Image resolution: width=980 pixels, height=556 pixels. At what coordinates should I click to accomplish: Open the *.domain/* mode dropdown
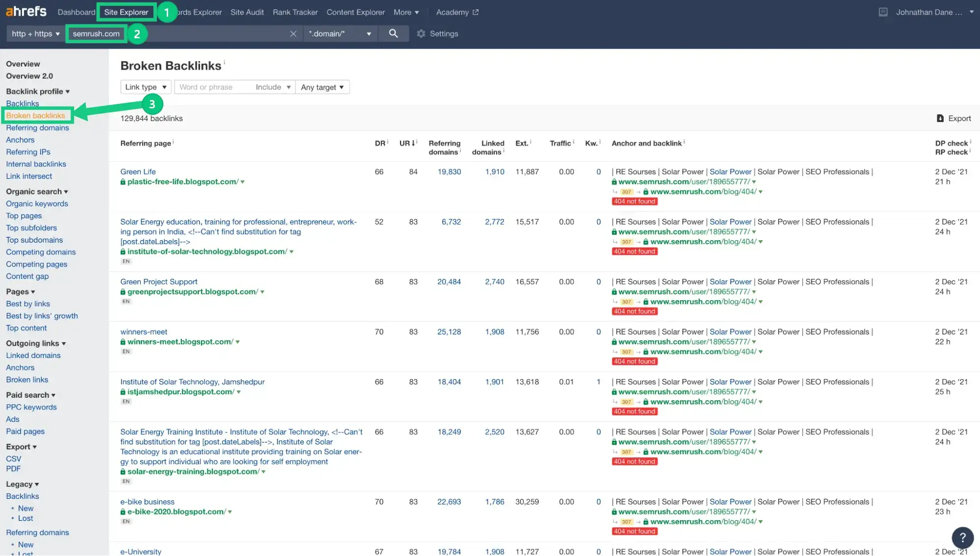pos(340,34)
